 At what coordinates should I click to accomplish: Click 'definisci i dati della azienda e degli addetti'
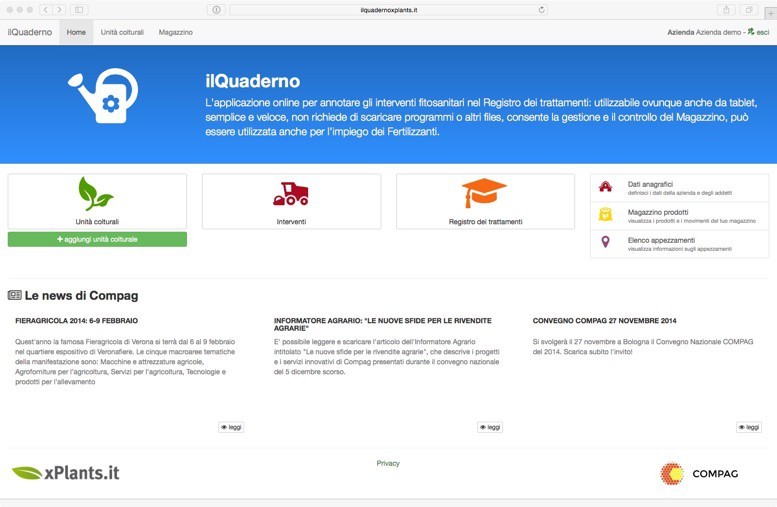[679, 193]
